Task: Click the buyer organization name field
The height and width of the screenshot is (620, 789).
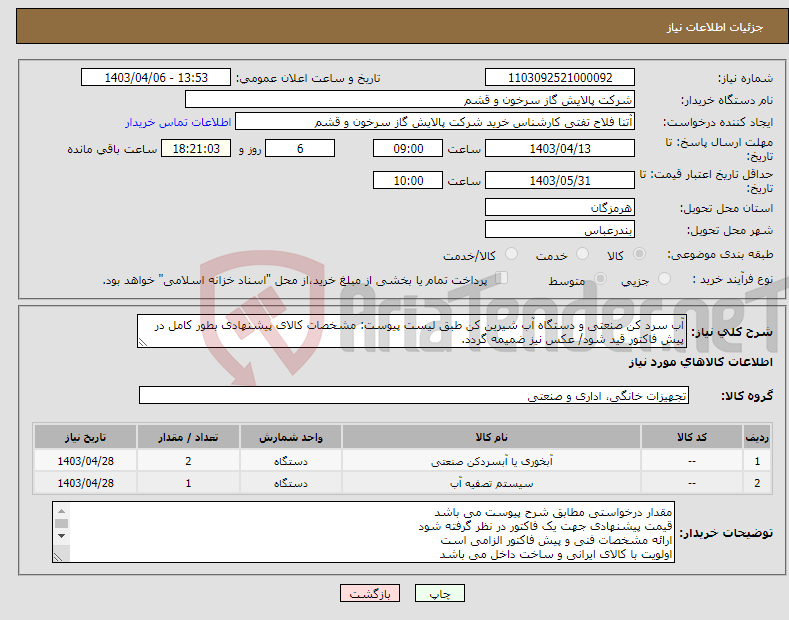Action: click(410, 100)
